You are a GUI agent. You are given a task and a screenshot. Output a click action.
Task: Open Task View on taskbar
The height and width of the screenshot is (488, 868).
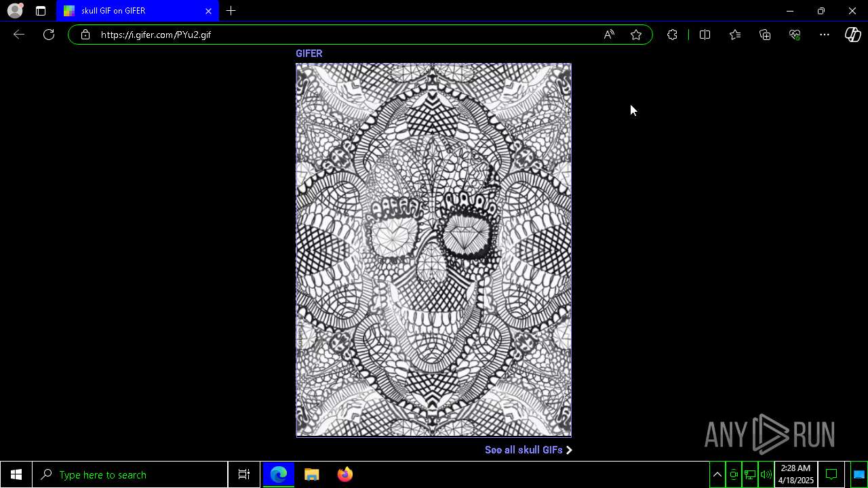[244, 474]
